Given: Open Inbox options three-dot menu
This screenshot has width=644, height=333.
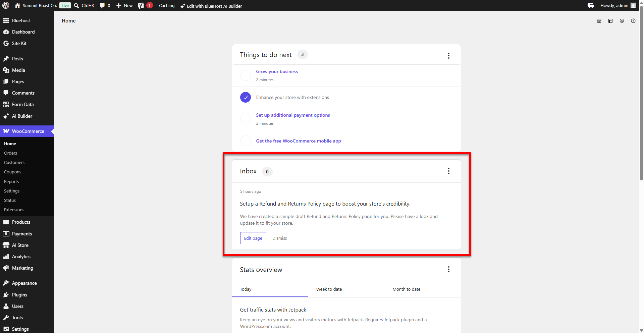Looking at the screenshot, I should (x=448, y=171).
